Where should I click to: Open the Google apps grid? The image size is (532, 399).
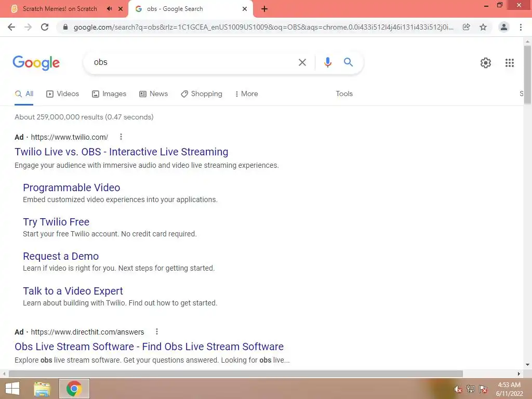[509, 63]
